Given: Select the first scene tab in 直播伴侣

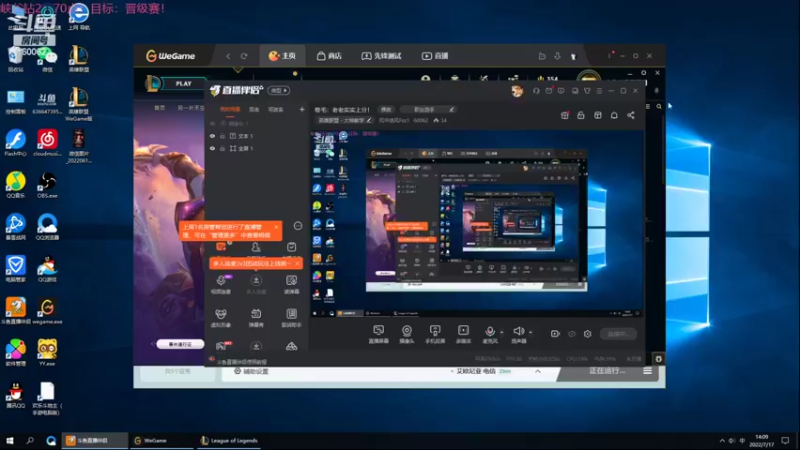Looking at the screenshot, I should click(x=230, y=109).
